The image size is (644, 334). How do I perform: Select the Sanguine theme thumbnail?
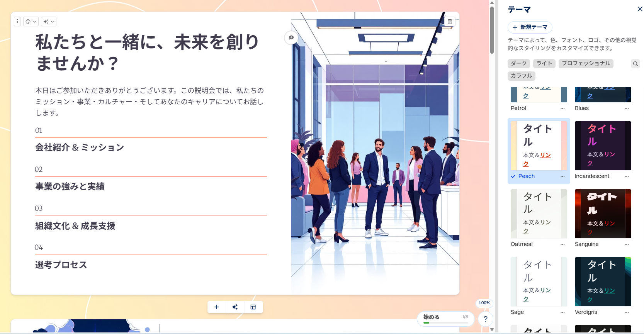pyautogui.click(x=603, y=214)
